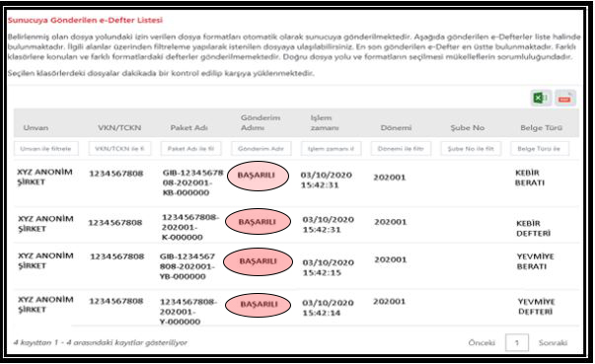Click VKN 1234567808 in KEBİR DEFTERİ row
Image resolution: width=595 pixels, height=364 pixels.
coord(115,223)
